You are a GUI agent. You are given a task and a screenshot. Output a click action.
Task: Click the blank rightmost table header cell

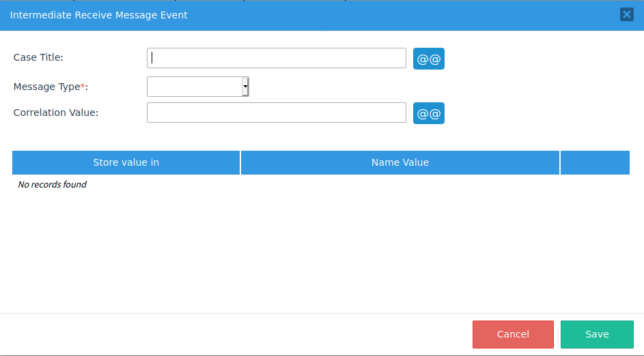click(595, 162)
